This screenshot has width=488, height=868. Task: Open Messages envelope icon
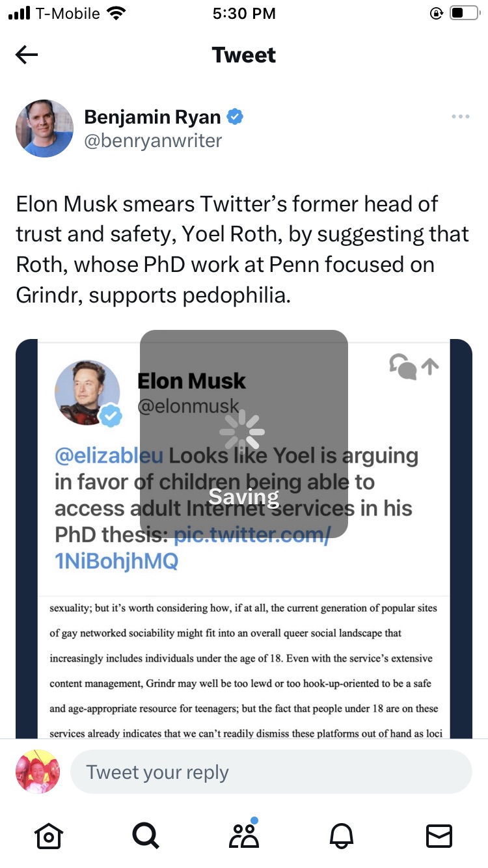coord(439,835)
